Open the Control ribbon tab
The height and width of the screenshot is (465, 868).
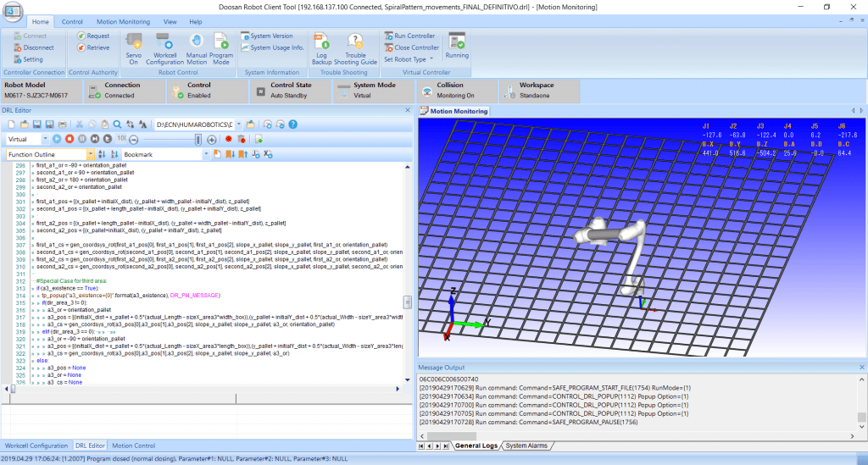click(72, 21)
